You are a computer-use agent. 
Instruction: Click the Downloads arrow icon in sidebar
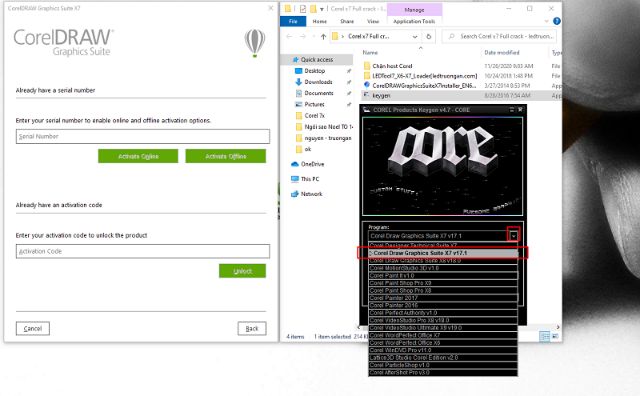coord(298,82)
